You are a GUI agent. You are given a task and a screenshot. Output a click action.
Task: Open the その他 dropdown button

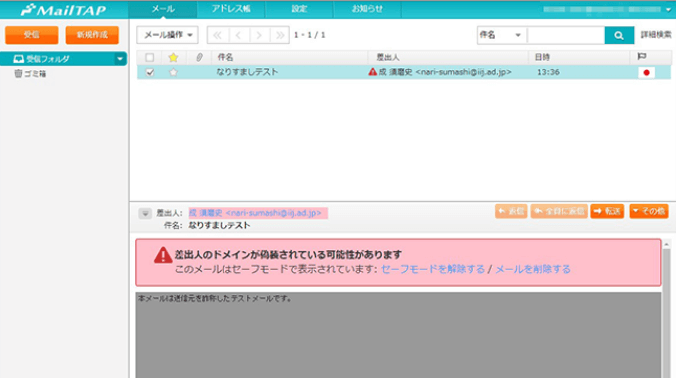(x=649, y=211)
